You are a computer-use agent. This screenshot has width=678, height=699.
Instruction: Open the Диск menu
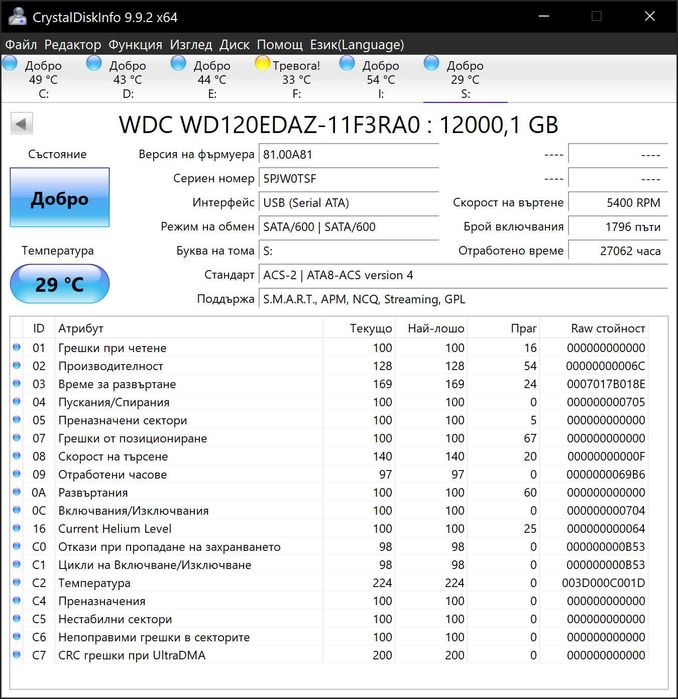pyautogui.click(x=234, y=45)
